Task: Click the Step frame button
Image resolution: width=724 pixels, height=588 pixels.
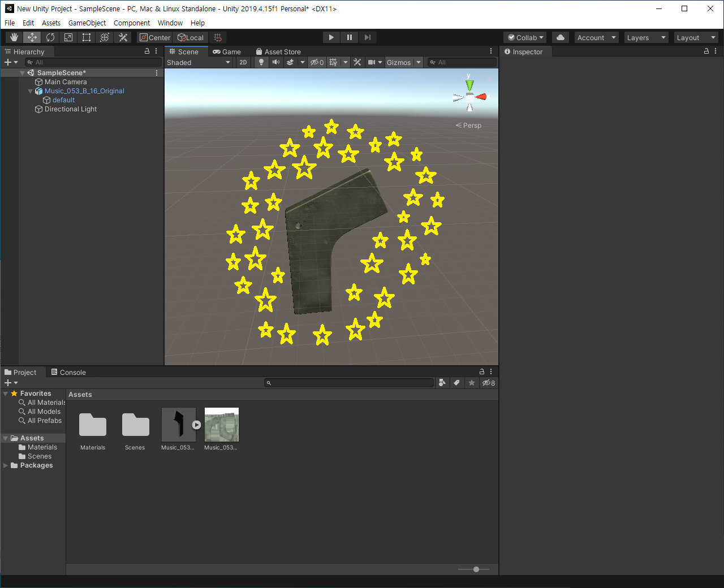Action: pyautogui.click(x=368, y=37)
